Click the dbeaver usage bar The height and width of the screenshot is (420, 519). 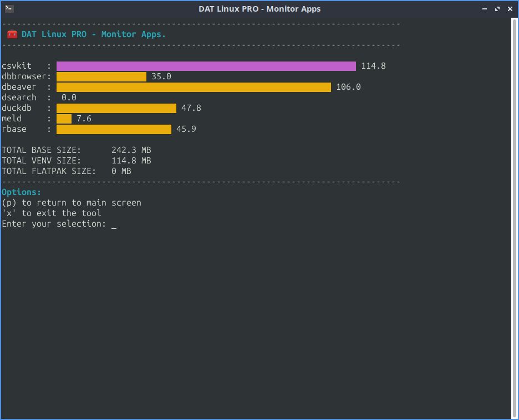pyautogui.click(x=194, y=86)
